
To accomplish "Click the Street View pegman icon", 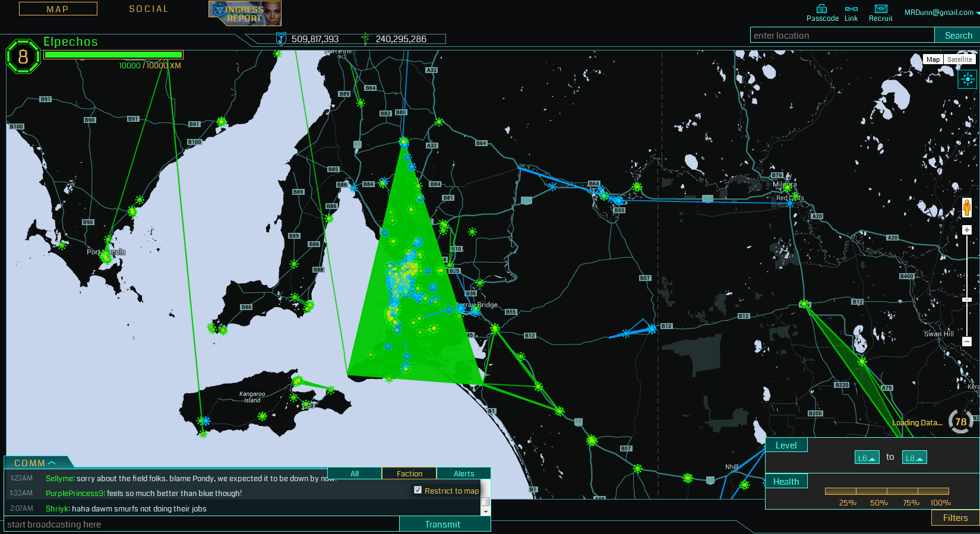I will click(967, 207).
